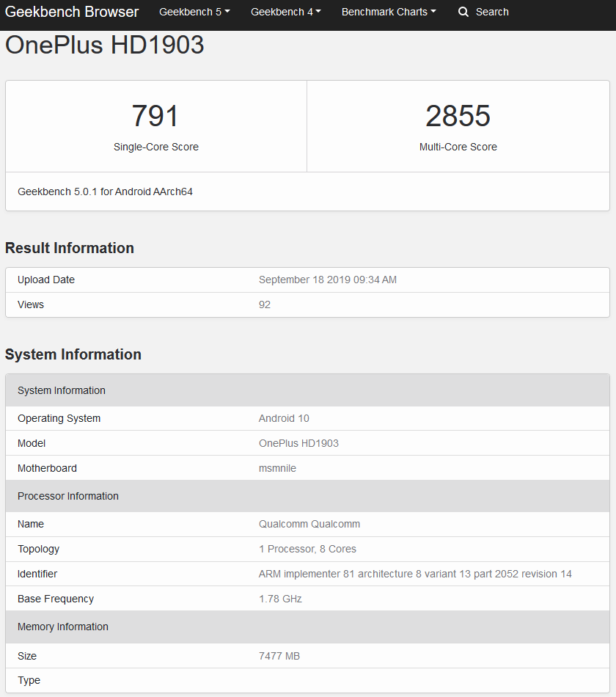The image size is (616, 697).
Task: Select the motherboard value msmnile
Action: (277, 468)
